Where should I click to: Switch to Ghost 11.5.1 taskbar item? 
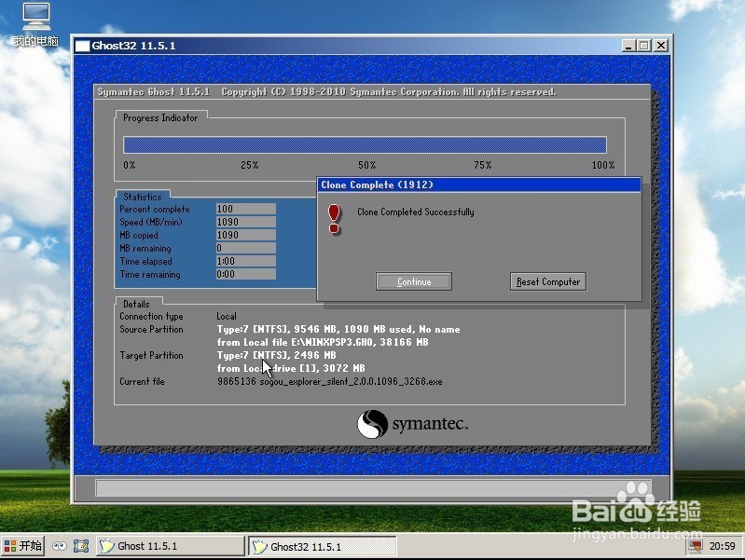(169, 546)
